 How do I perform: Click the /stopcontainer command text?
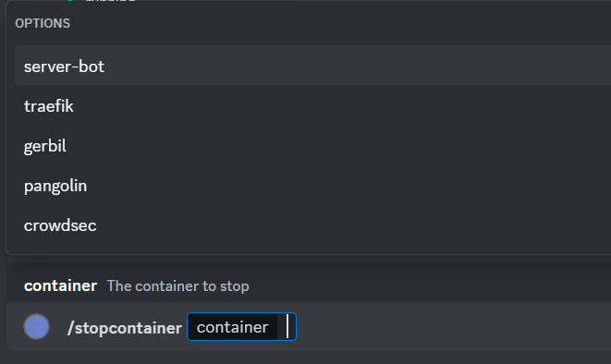click(x=125, y=328)
